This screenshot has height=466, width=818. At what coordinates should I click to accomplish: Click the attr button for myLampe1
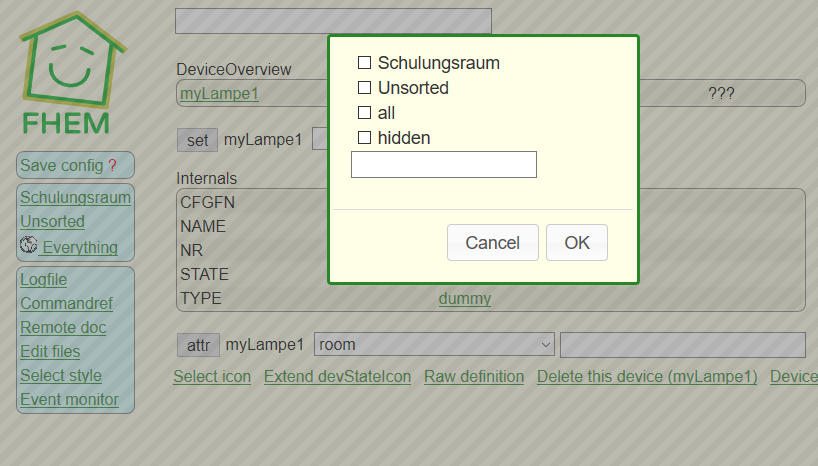click(198, 345)
